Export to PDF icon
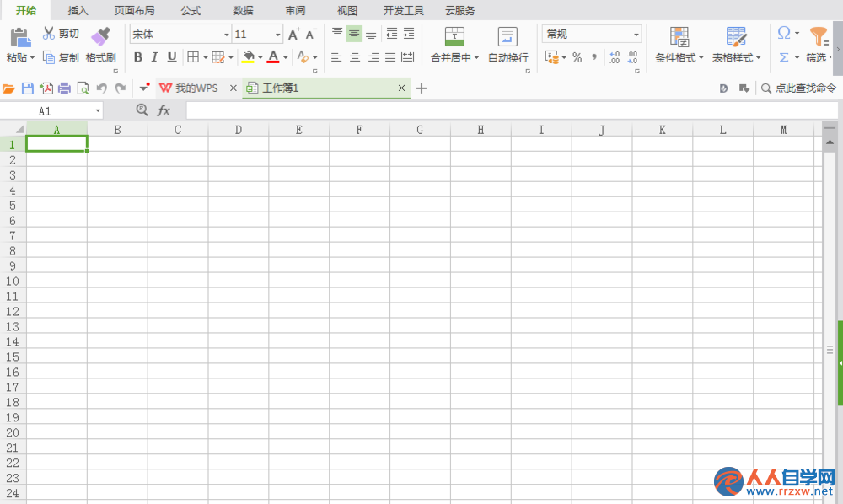Viewport: 843px width, 504px height. click(46, 88)
